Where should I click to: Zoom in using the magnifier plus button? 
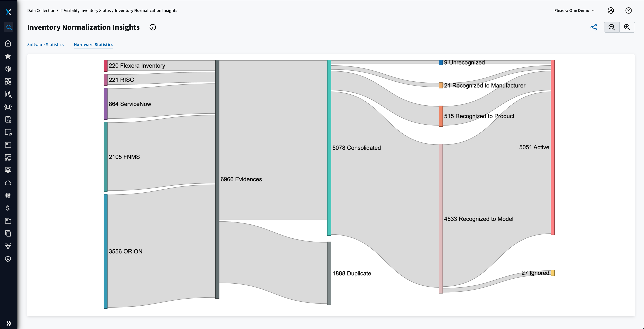(x=627, y=27)
